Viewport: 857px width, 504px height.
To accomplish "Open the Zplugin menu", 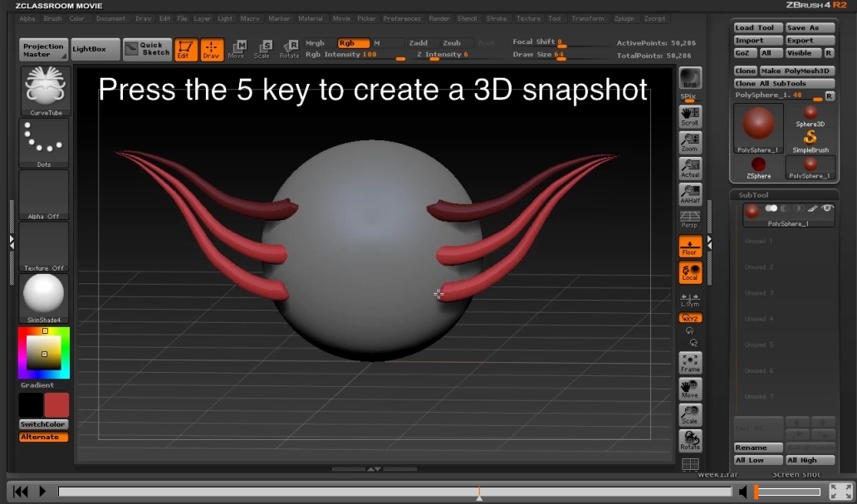I will click(x=623, y=17).
